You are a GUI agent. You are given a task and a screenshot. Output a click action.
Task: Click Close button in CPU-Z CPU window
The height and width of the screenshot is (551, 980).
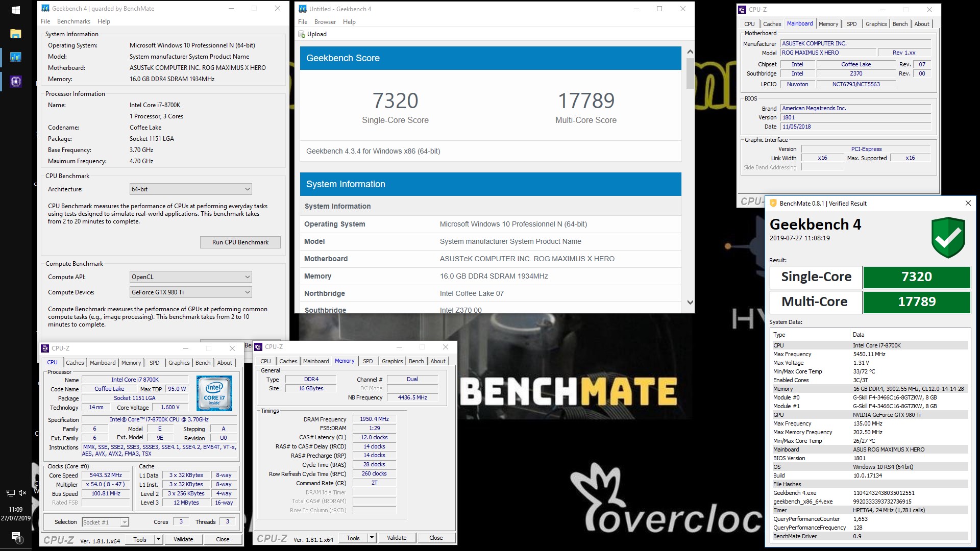[223, 539]
